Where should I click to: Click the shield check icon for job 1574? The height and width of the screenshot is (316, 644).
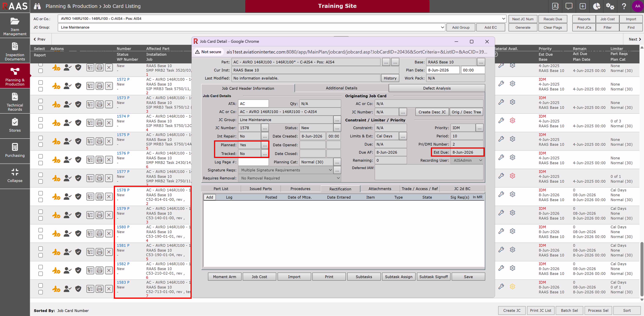78,123
